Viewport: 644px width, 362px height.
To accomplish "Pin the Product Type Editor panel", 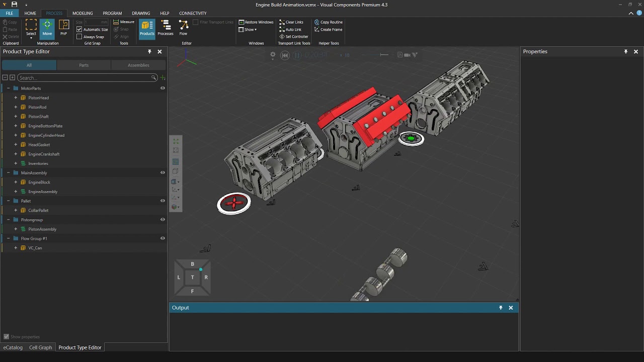I will click(149, 52).
